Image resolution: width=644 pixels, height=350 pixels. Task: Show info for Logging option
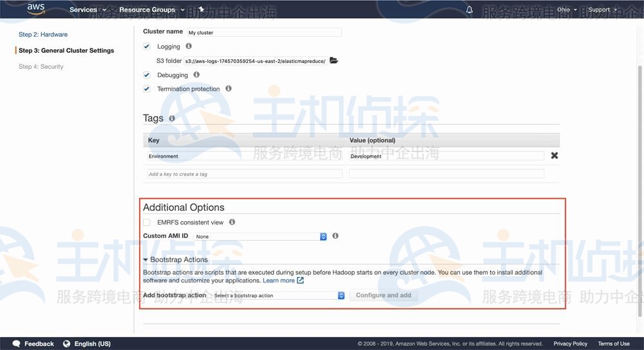tap(189, 46)
